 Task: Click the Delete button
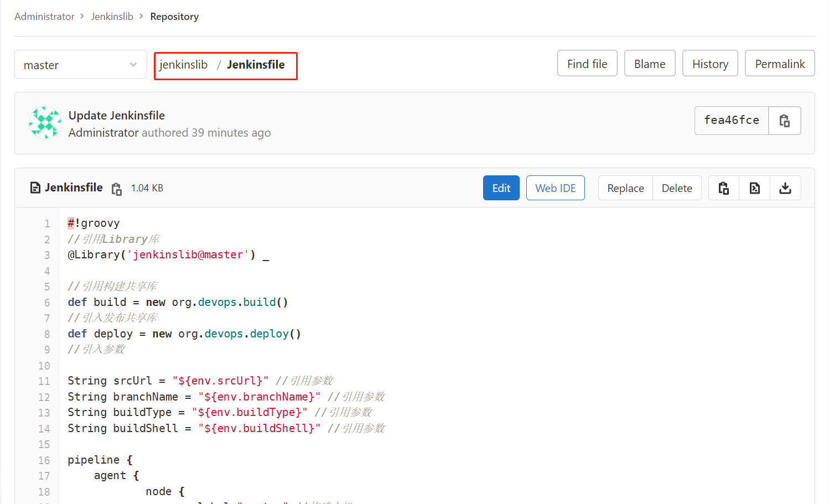677,188
